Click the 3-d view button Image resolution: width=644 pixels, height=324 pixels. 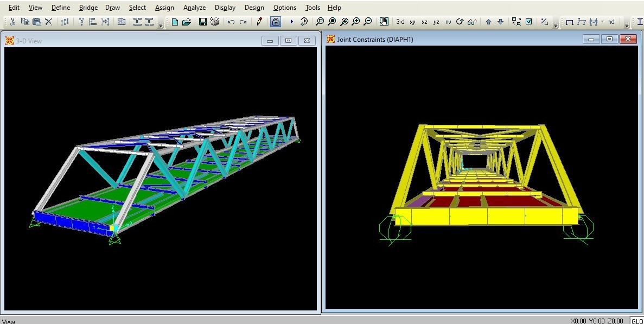pyautogui.click(x=400, y=22)
